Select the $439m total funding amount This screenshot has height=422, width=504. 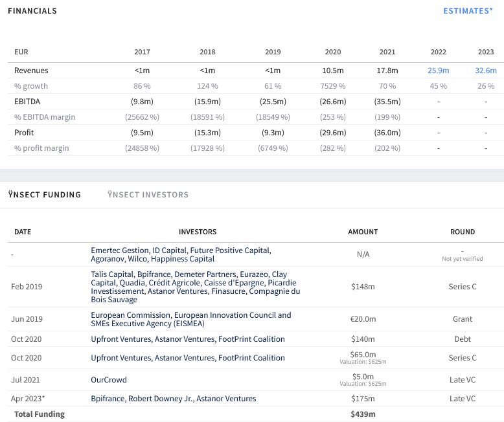pos(363,414)
